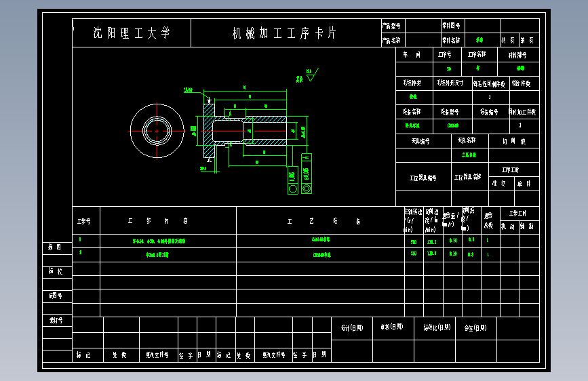Click the "工序号" header cell

448,55
